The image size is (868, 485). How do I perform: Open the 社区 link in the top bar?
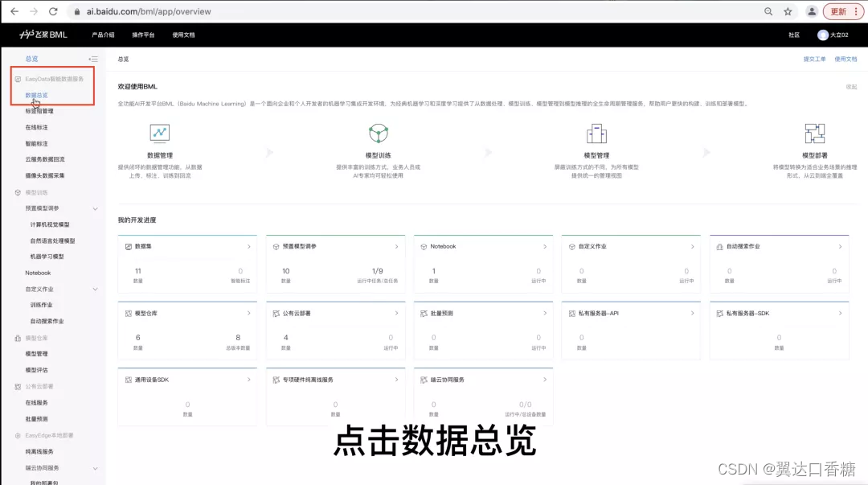click(x=794, y=35)
